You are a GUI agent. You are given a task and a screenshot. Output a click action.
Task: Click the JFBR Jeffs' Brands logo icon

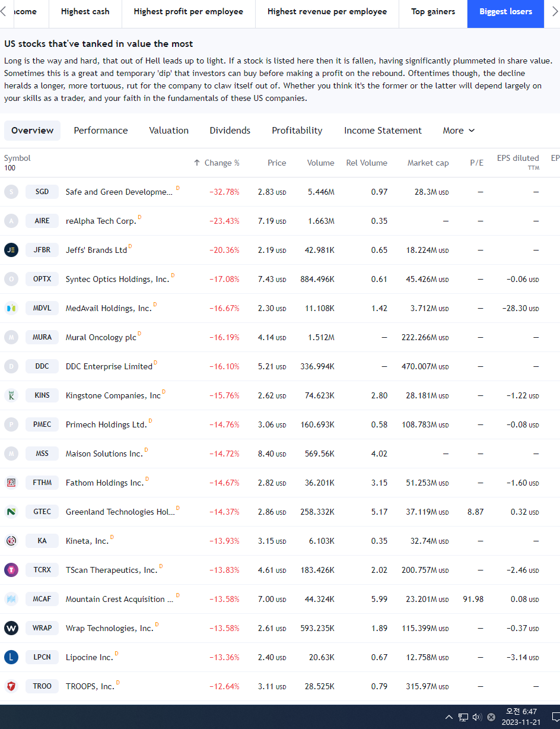[11, 250]
